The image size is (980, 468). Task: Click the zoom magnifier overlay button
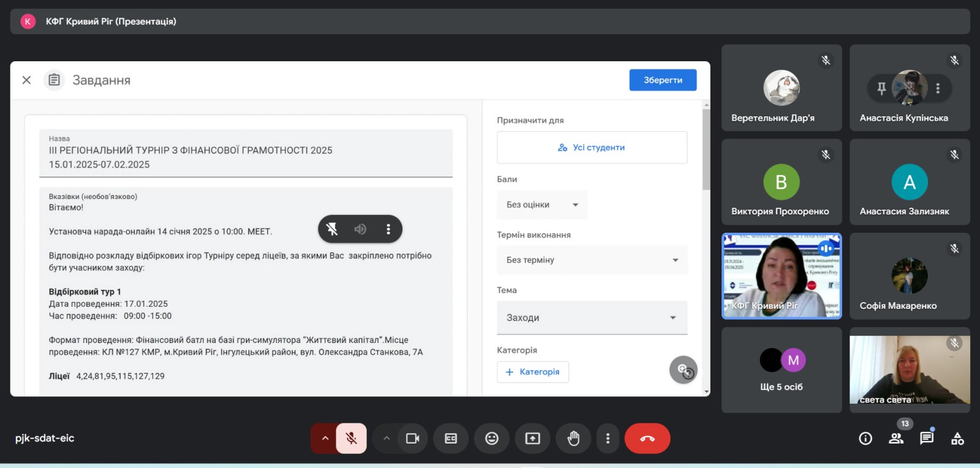684,370
